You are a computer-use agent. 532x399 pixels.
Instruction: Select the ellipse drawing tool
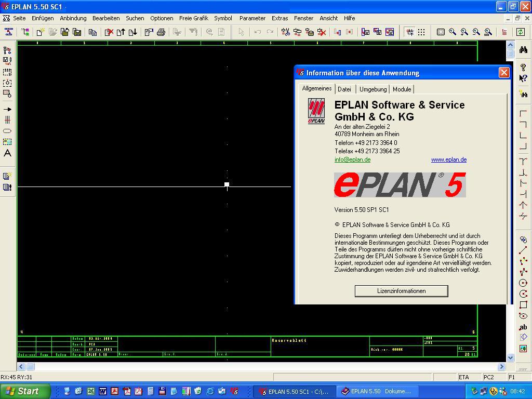click(523, 315)
